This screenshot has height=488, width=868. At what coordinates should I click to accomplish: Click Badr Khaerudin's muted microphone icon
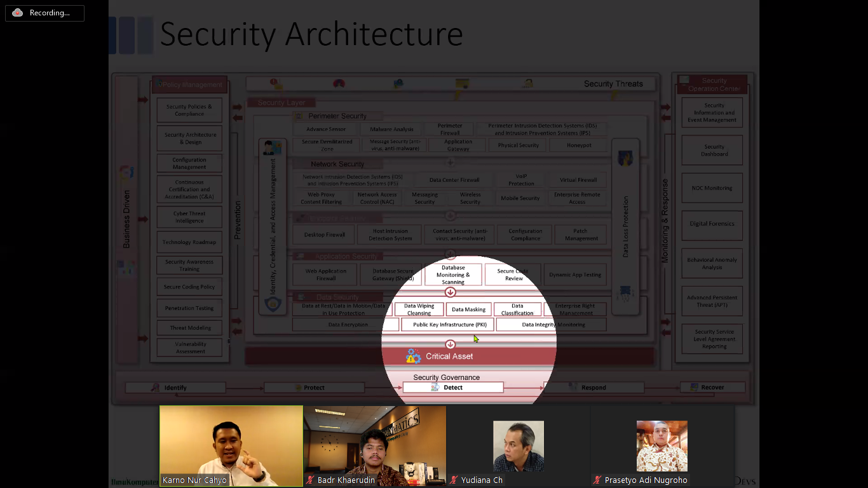(x=311, y=480)
